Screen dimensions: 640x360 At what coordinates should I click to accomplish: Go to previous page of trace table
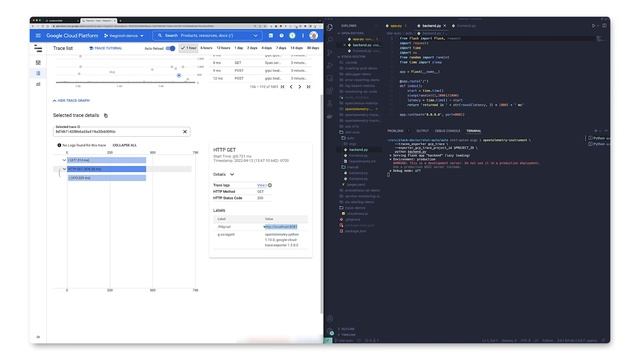(291, 87)
